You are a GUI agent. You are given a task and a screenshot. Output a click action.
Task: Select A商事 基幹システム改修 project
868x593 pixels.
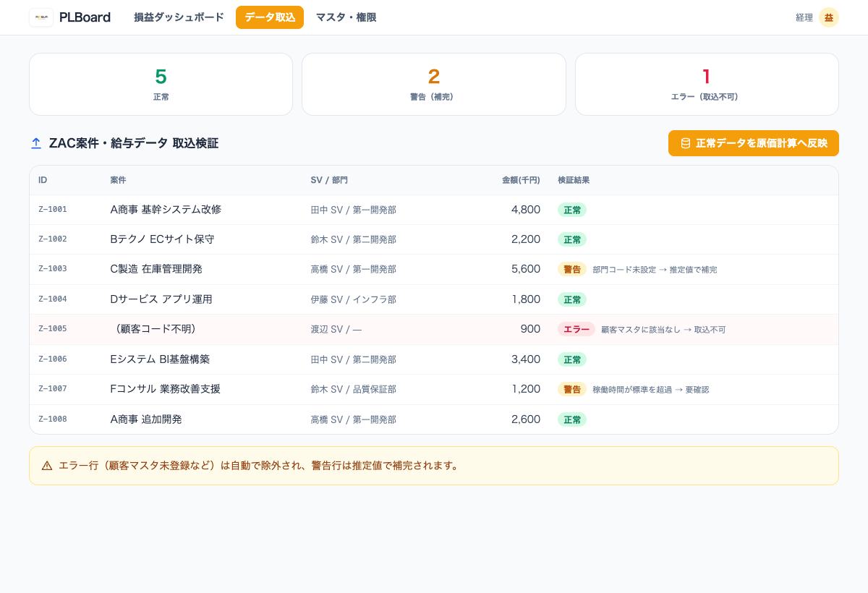[x=166, y=210]
